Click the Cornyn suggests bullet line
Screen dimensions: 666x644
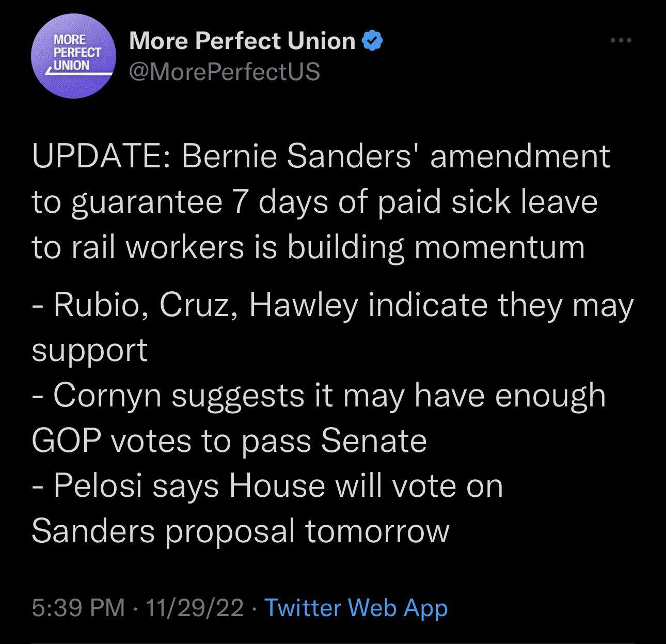tap(319, 396)
